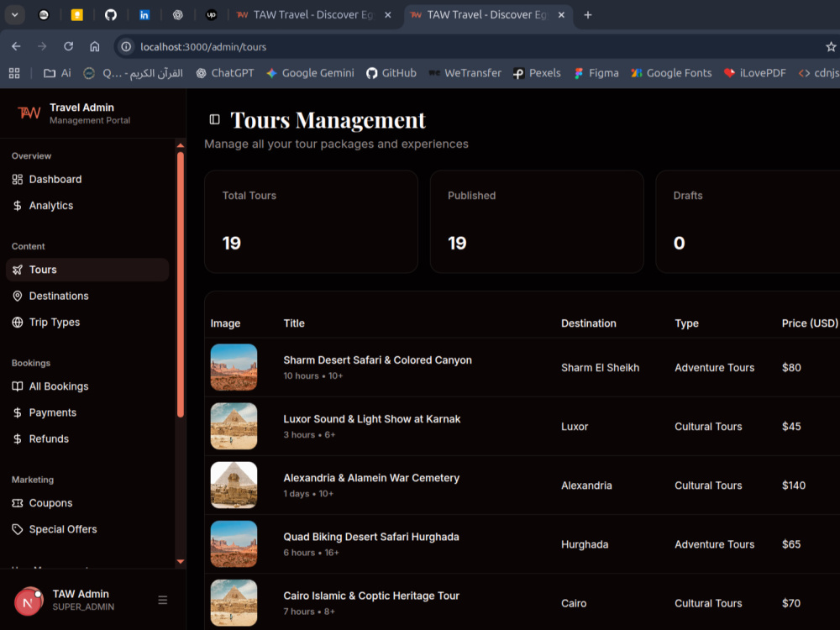
Task: Click the orange sidebar scrollbar thumb
Action: [181, 285]
